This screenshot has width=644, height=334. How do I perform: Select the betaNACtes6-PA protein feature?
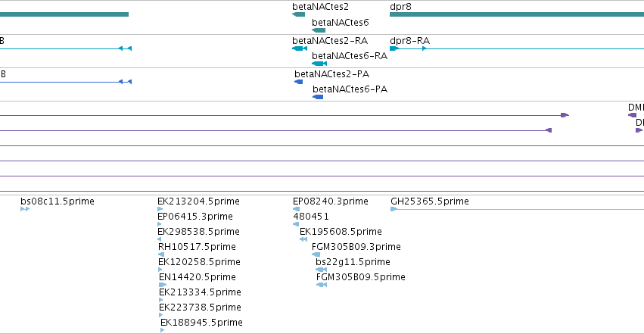318,97
